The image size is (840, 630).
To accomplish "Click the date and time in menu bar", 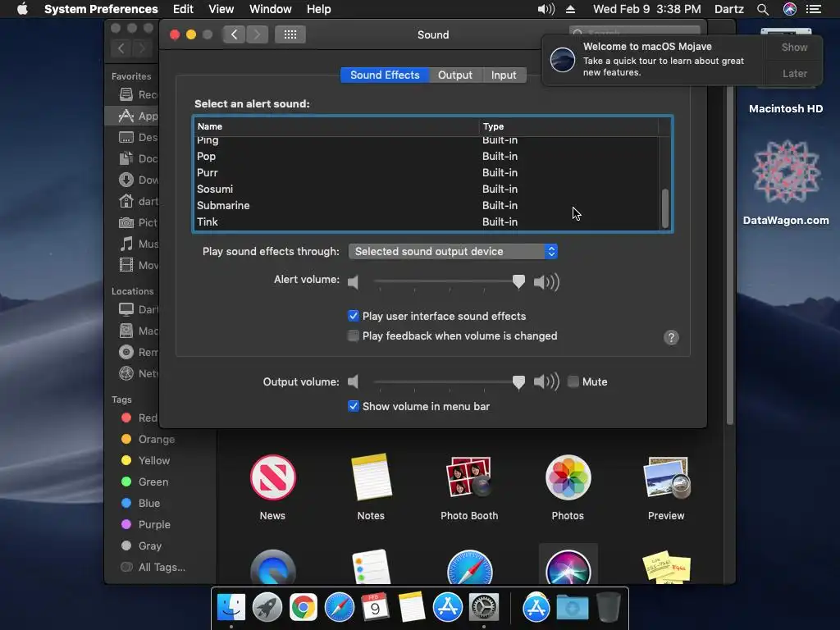I will click(647, 9).
